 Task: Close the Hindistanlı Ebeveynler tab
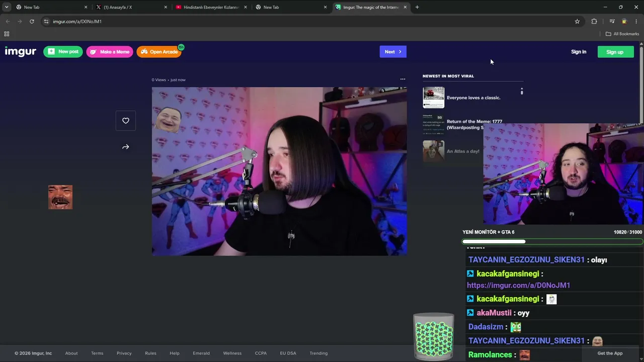pos(245,7)
